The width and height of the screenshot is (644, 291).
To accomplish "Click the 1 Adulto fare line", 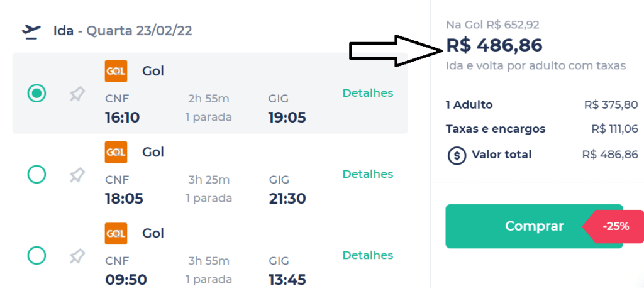I will pyautogui.click(x=541, y=105).
